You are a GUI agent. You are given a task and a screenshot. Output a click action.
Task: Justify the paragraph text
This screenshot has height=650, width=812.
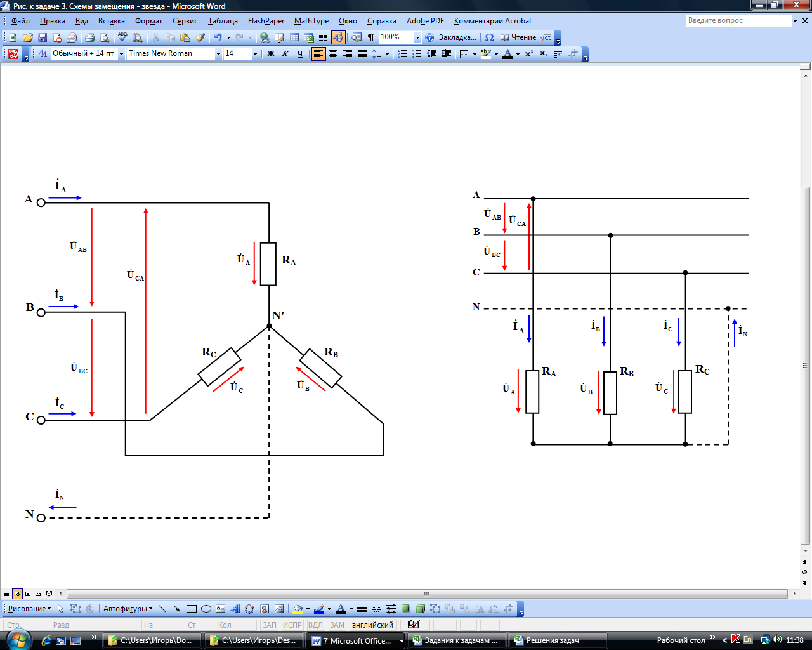pos(362,54)
